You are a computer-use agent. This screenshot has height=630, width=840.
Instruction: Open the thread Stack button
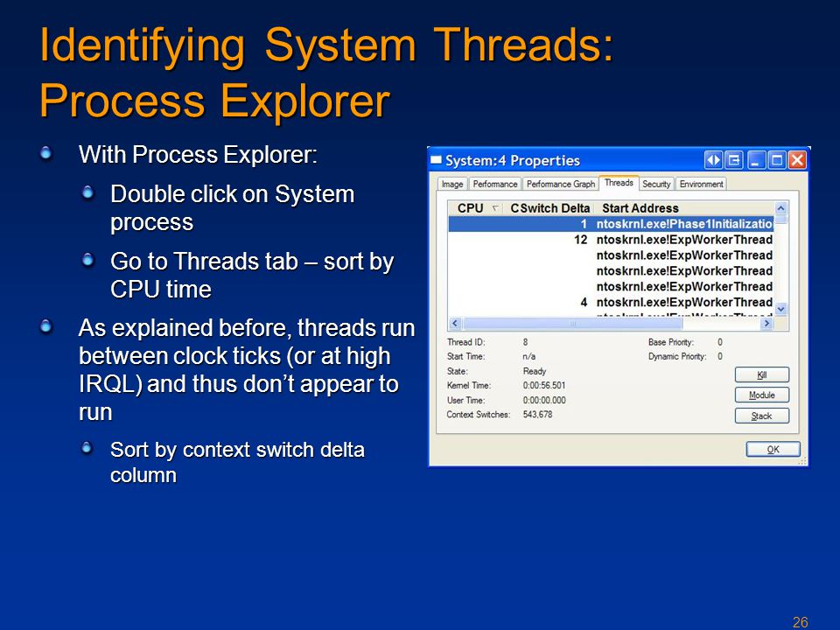pyautogui.click(x=762, y=416)
